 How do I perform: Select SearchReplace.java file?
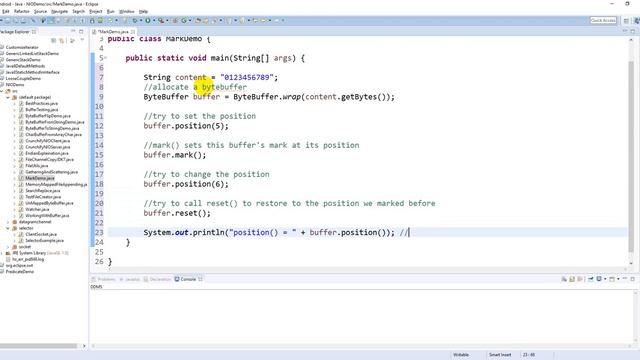[43, 191]
